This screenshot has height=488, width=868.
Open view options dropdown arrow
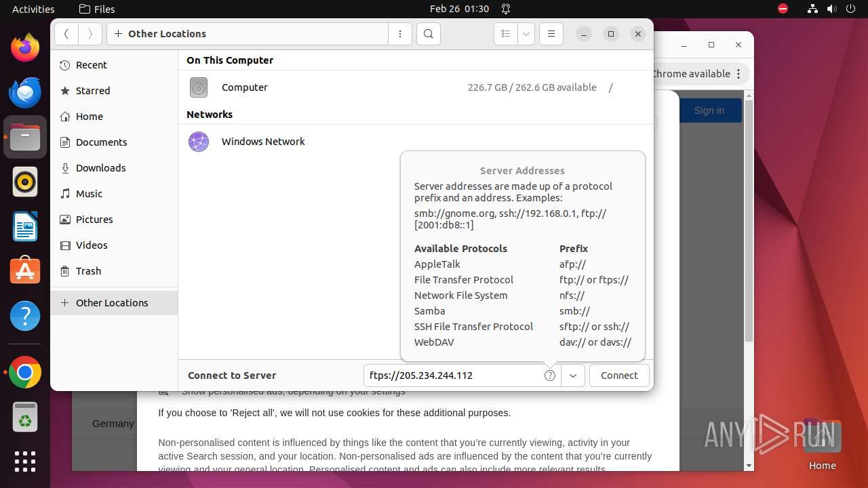[526, 34]
